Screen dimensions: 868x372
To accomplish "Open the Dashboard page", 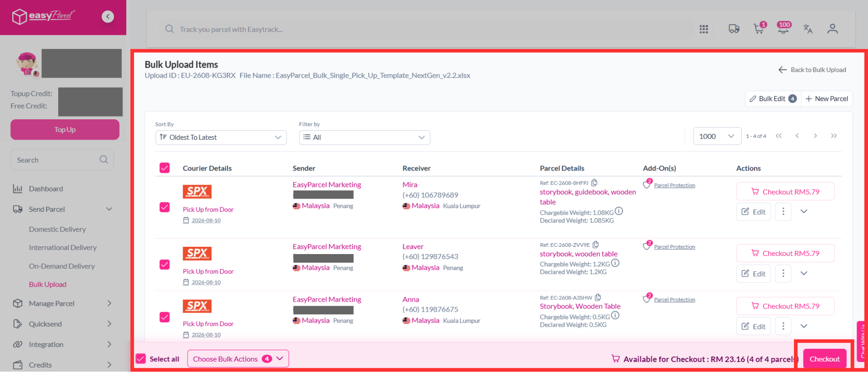I will (x=46, y=189).
